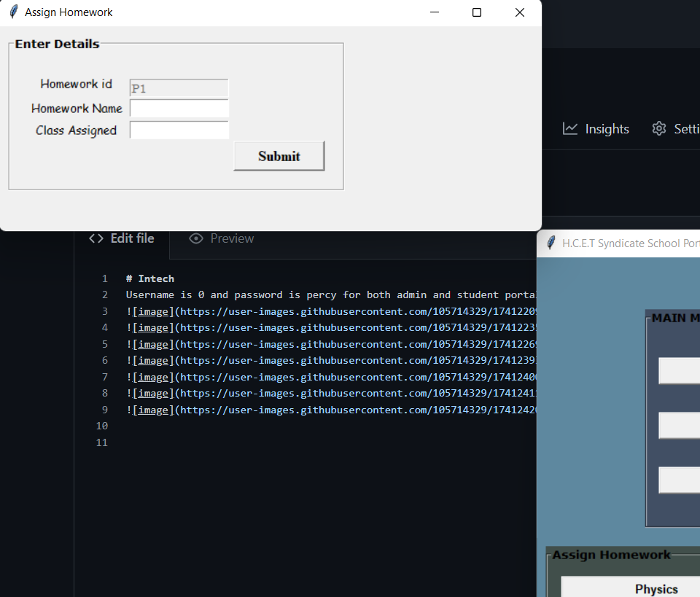The height and width of the screenshot is (597, 700).
Task: Click the code brackets icon beside Edit file
Action: point(96,238)
